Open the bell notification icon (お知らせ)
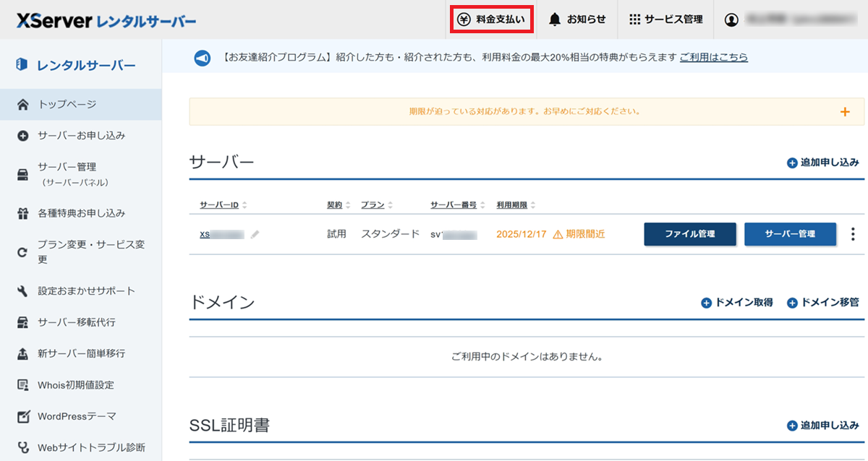 click(555, 20)
